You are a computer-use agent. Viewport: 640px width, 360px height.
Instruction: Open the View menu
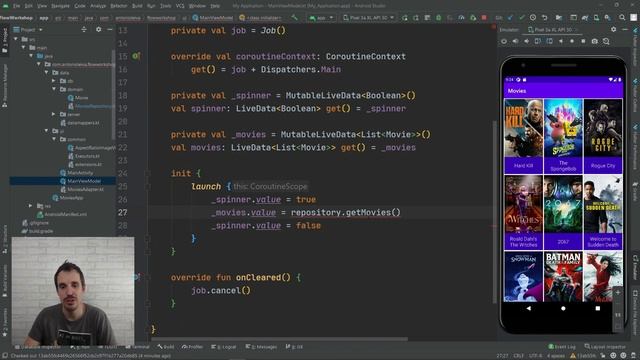[x=42, y=6]
